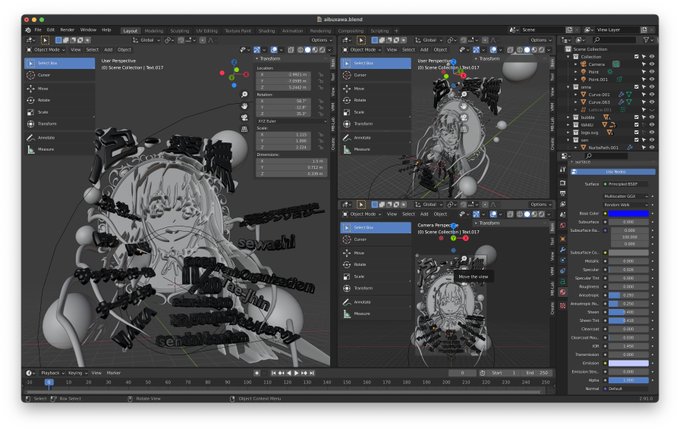
Task: Click Object in bottom-right viewport header
Action: click(440, 214)
